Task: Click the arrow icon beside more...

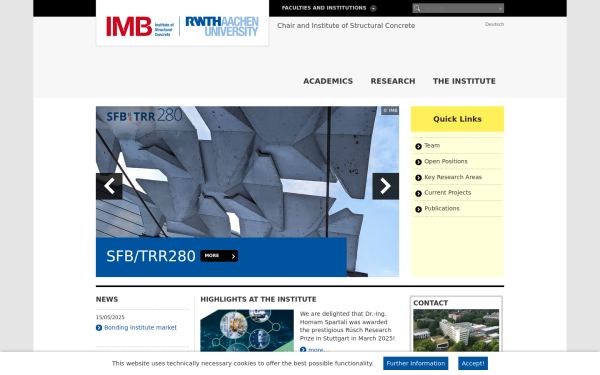Action: click(x=303, y=350)
